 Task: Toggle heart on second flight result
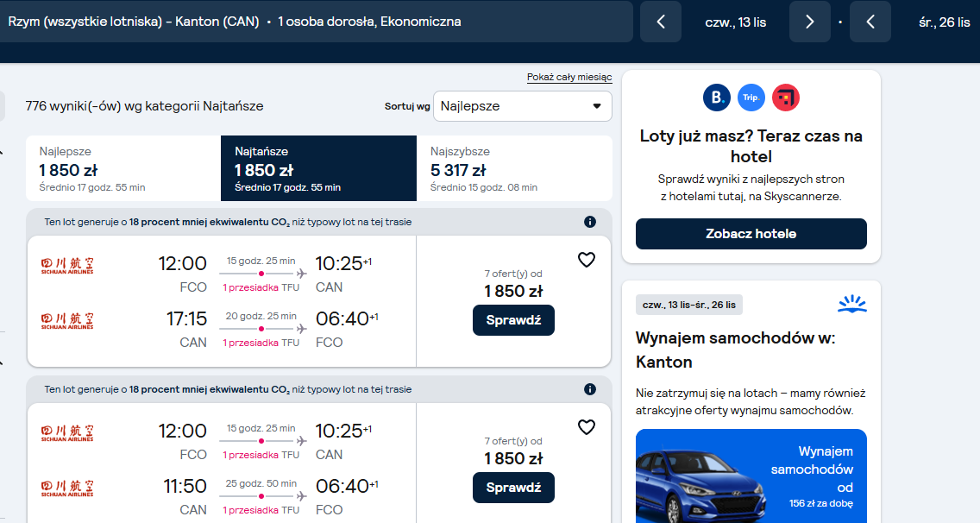point(587,427)
